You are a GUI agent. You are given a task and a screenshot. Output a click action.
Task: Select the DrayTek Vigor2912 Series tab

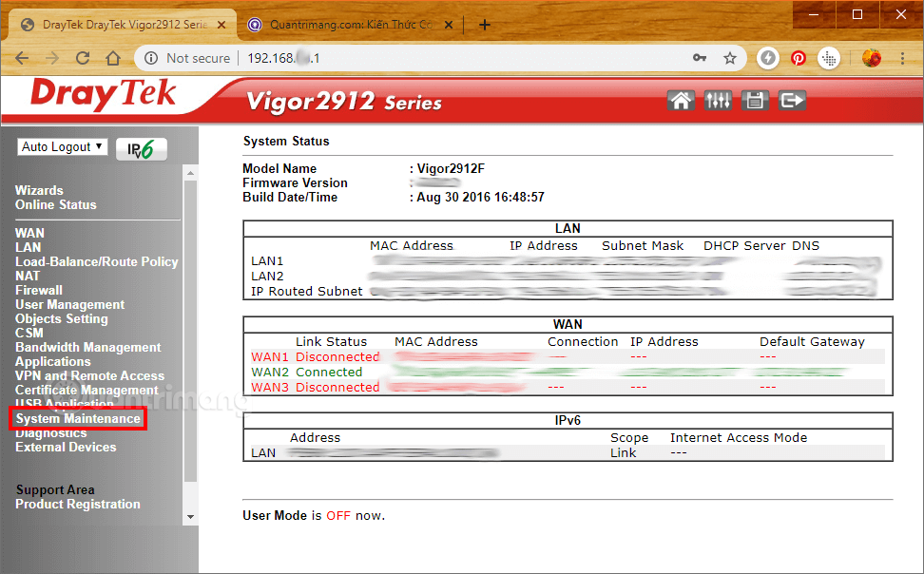click(125, 25)
